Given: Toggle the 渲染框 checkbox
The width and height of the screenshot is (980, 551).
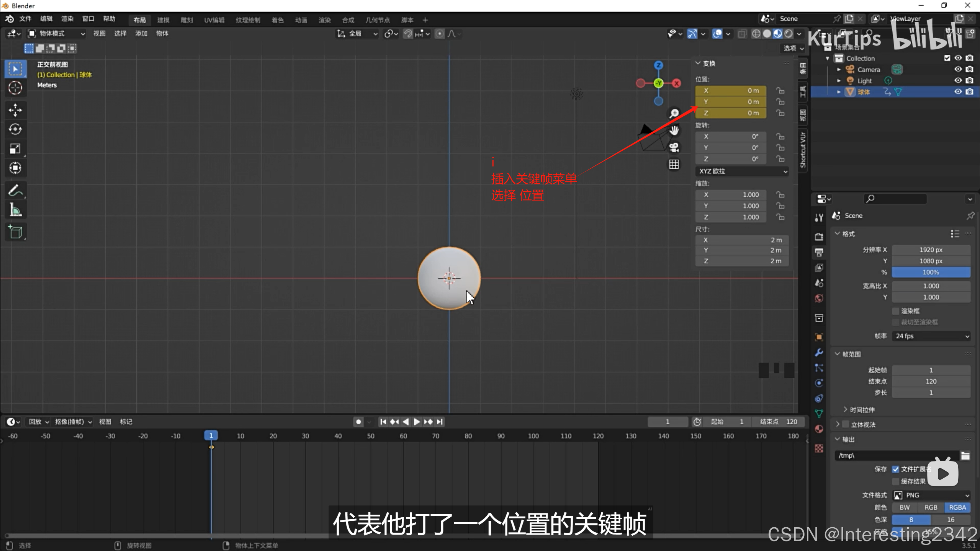Looking at the screenshot, I should [x=895, y=311].
